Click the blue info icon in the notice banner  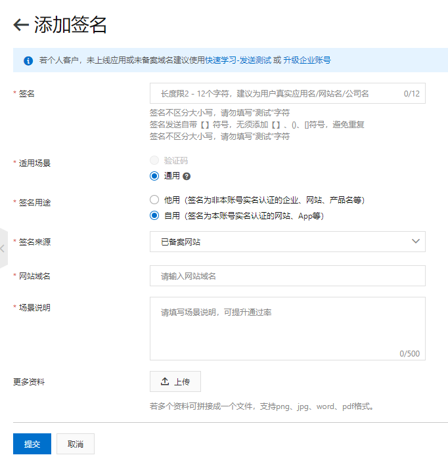tap(28, 60)
